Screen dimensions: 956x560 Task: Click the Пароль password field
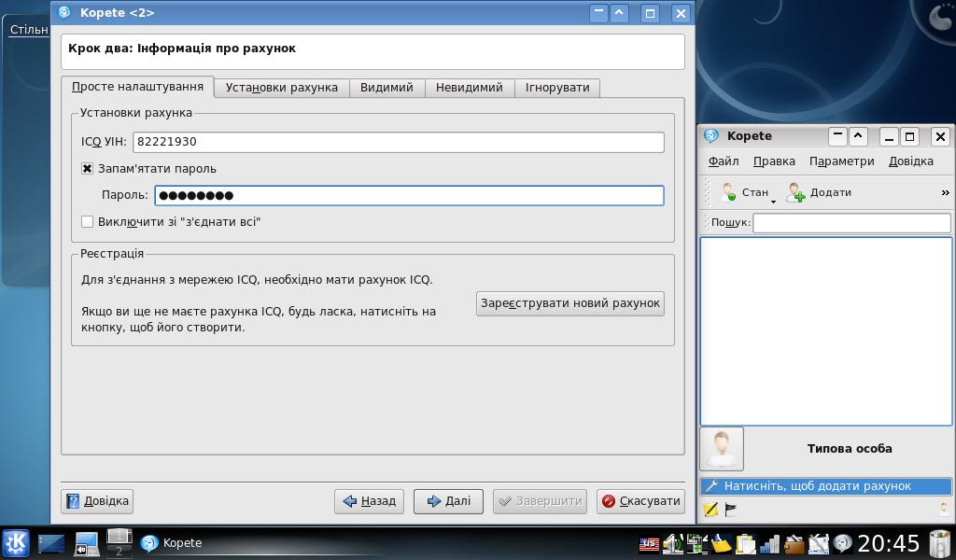[x=409, y=196]
